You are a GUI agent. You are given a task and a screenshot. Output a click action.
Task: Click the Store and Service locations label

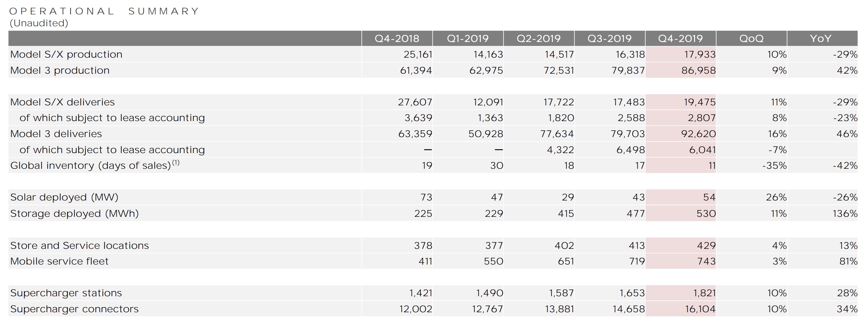click(x=79, y=246)
